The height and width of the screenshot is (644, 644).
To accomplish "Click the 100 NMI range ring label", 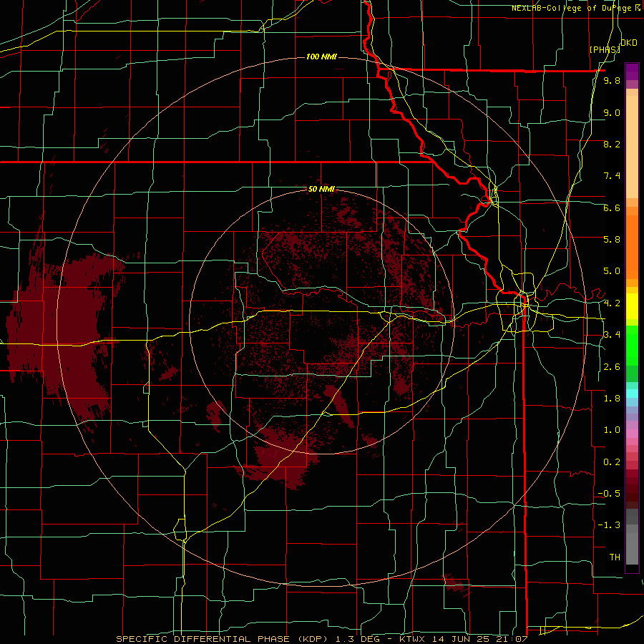I will [321, 57].
